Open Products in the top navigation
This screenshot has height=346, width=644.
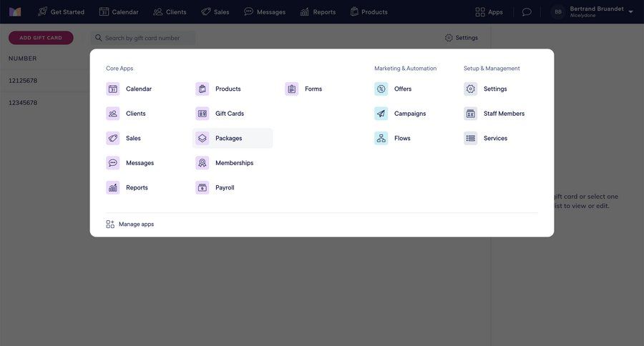369,12
